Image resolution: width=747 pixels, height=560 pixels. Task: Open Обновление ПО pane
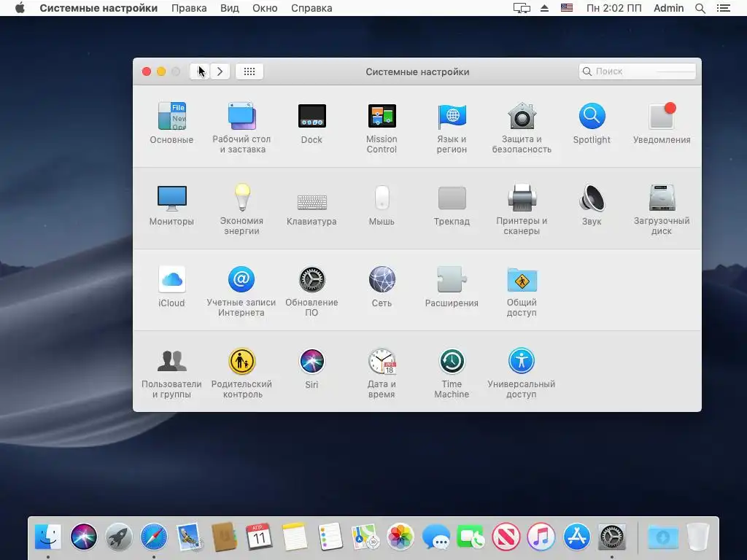(x=311, y=292)
